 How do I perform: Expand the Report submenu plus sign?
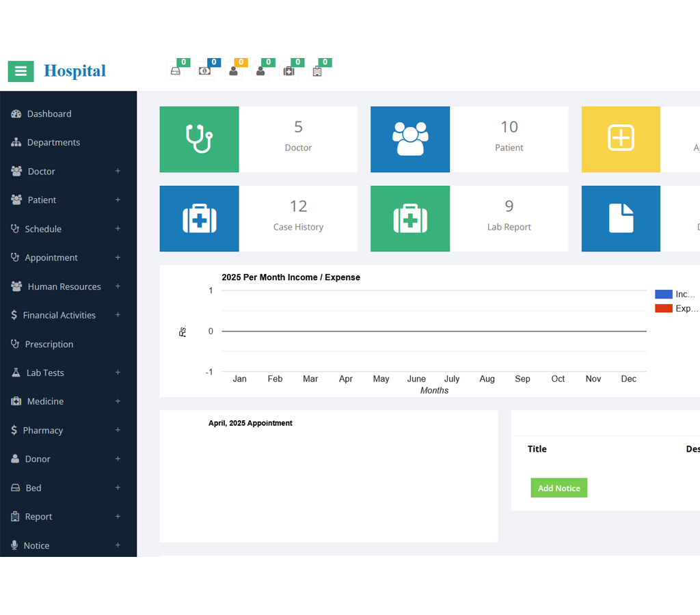coord(118,517)
